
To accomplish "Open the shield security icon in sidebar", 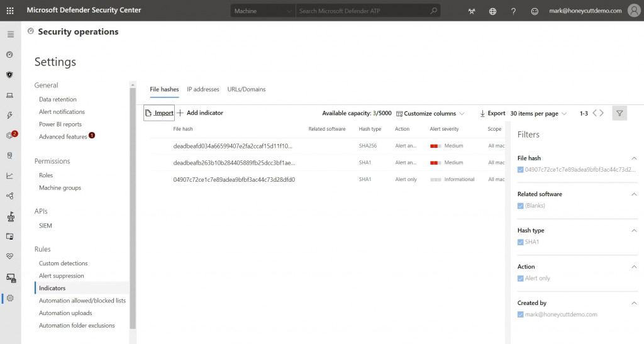I will [10, 75].
